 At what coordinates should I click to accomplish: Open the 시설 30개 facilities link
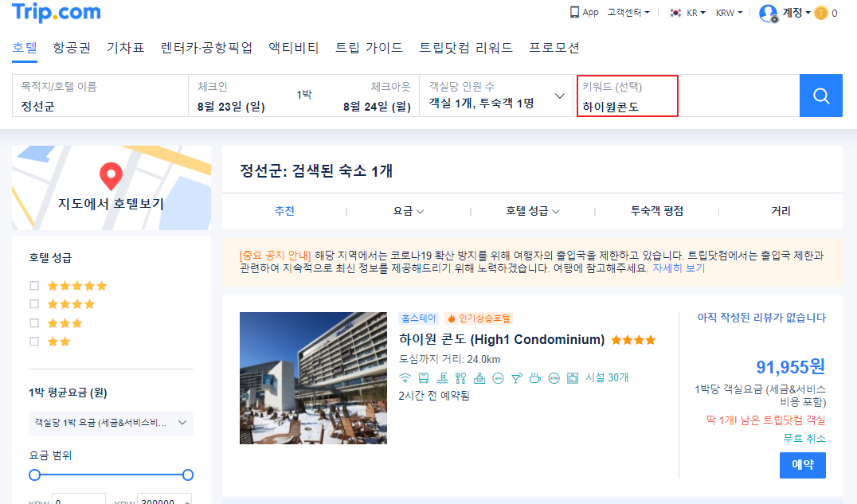coord(607,377)
